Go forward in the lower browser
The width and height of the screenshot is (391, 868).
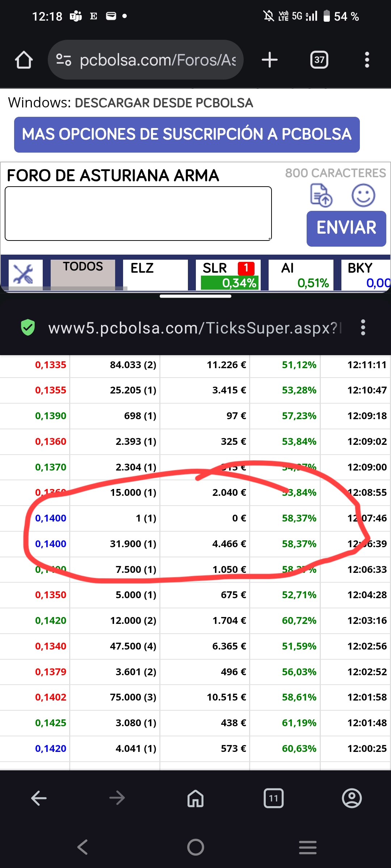pos(117,798)
